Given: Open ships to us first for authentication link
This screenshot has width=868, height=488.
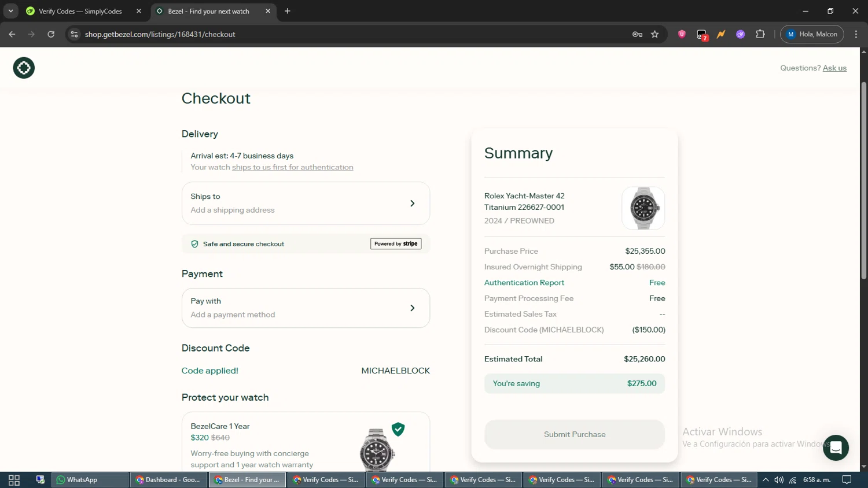Looking at the screenshot, I should tap(292, 167).
